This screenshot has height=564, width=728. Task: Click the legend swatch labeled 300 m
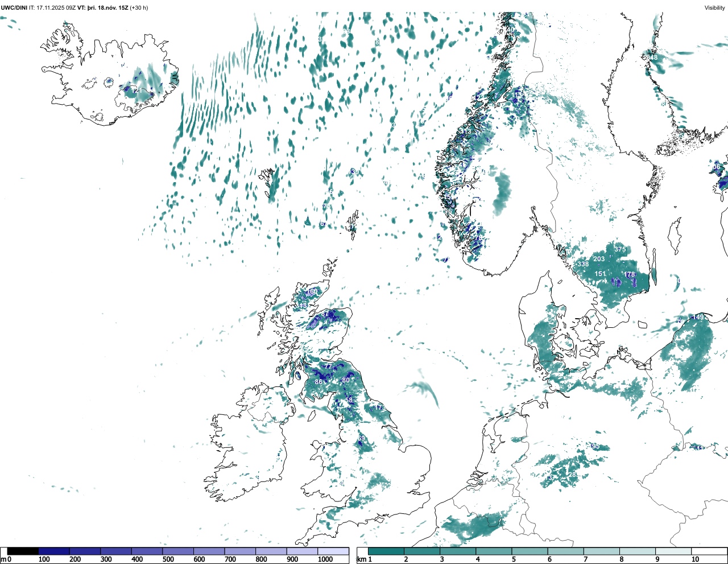[116, 551]
